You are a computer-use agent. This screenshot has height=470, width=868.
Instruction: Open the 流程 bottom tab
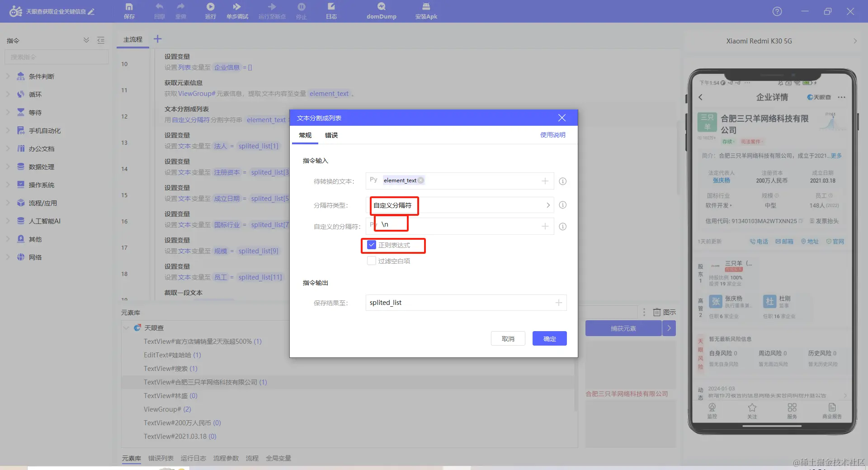252,458
